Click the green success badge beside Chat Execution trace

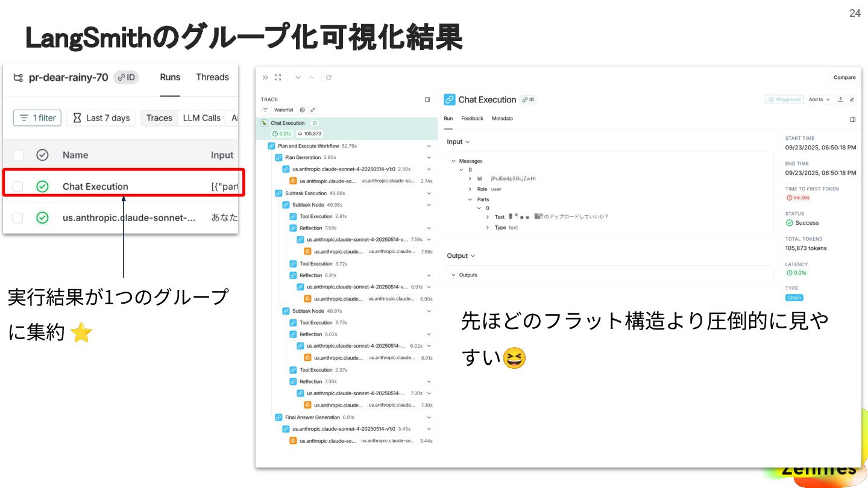[315, 123]
